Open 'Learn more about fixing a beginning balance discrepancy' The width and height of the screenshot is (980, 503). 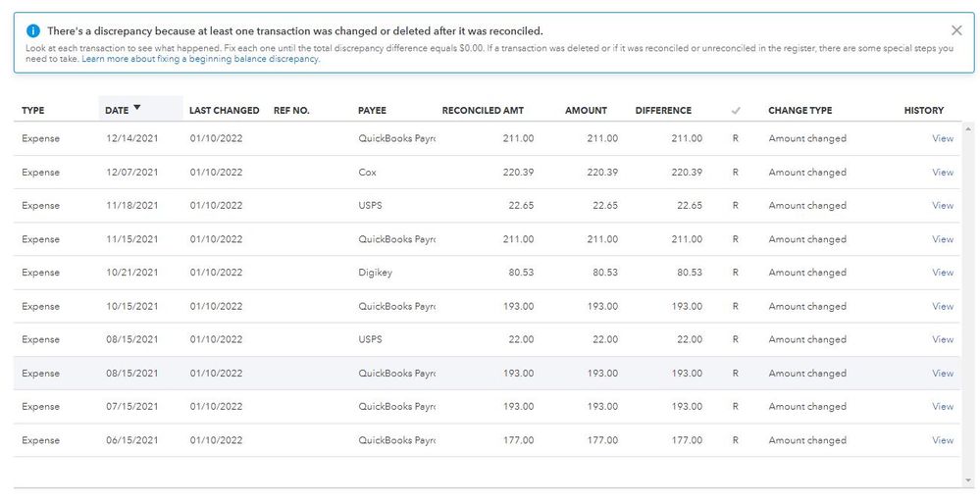200,60
